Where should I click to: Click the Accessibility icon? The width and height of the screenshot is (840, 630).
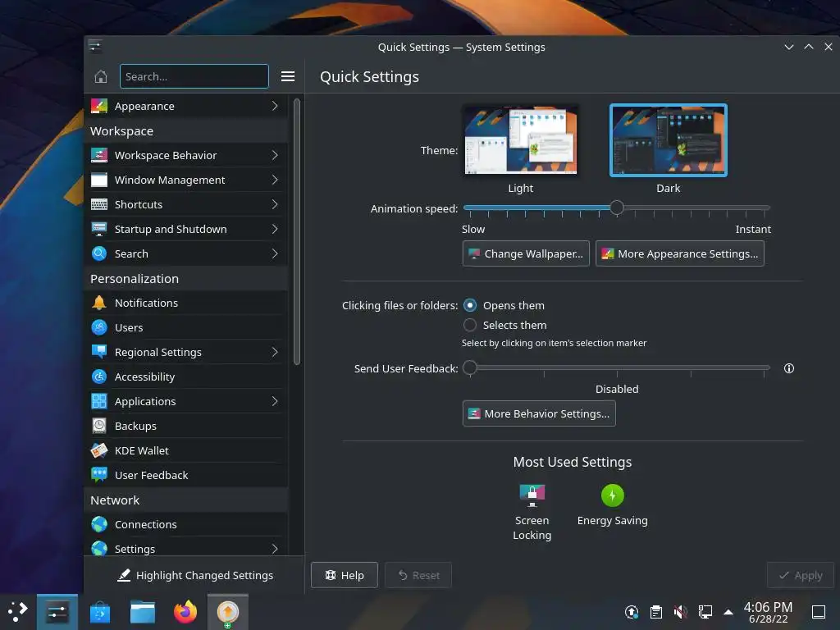(x=99, y=377)
